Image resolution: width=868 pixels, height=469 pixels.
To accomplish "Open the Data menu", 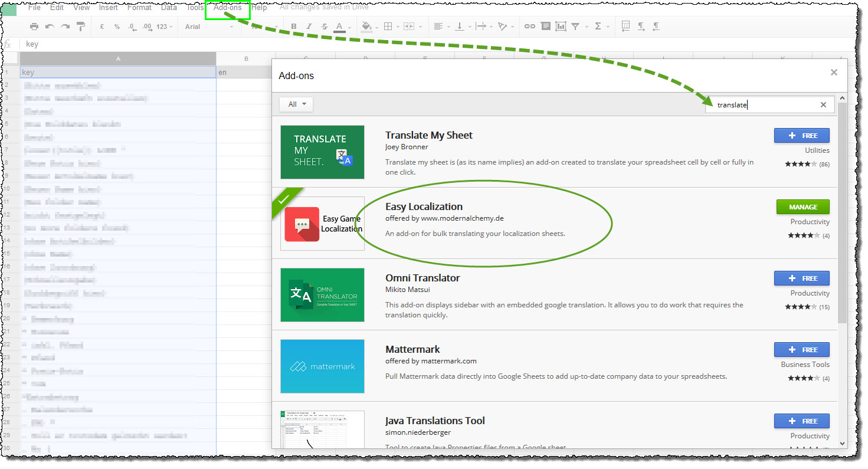I will [169, 8].
